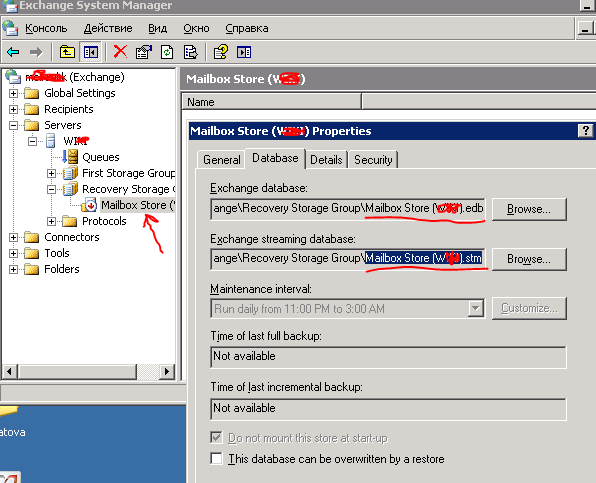The height and width of the screenshot is (483, 596).
Task: Click the Recipients folder icon
Action: pyautogui.click(x=32, y=109)
